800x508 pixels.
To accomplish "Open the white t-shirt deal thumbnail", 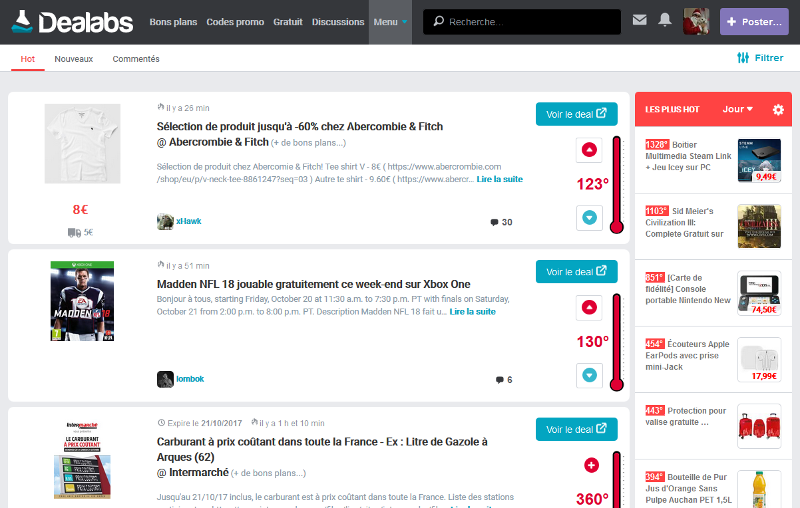I will click(x=82, y=144).
